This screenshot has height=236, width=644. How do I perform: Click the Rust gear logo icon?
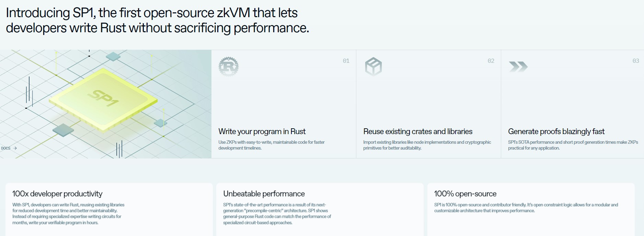pyautogui.click(x=229, y=67)
